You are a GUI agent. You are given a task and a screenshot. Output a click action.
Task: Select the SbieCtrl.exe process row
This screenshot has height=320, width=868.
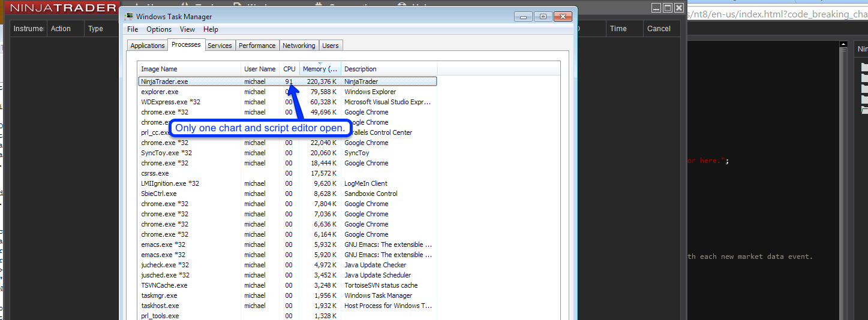pyautogui.click(x=287, y=194)
